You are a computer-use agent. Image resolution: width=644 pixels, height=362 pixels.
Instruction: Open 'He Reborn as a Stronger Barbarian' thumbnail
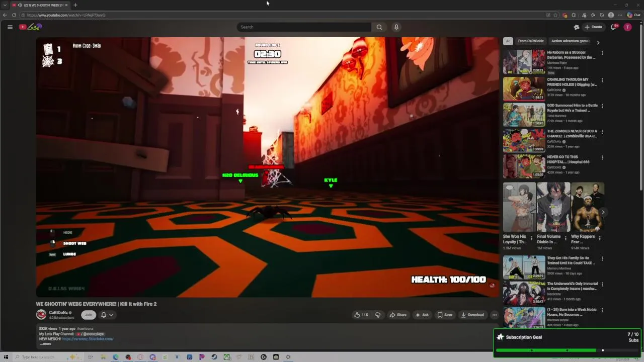point(524,62)
